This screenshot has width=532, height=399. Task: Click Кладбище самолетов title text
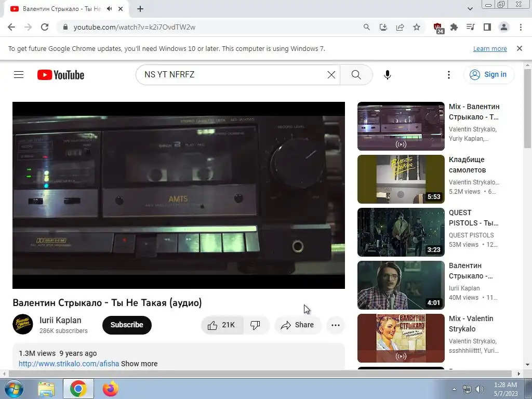467,165
